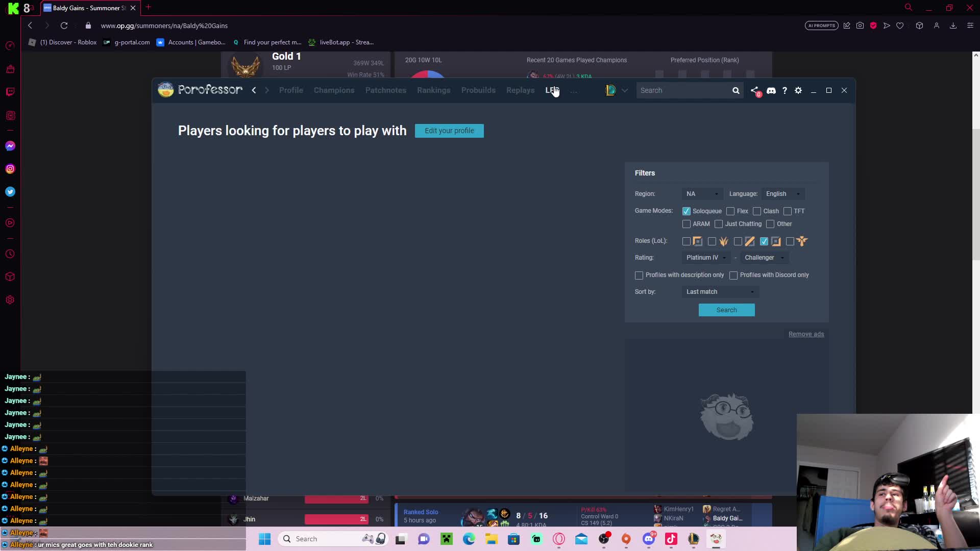Check the TFT game mode
Viewport: 980px width, 551px height.
tap(788, 211)
